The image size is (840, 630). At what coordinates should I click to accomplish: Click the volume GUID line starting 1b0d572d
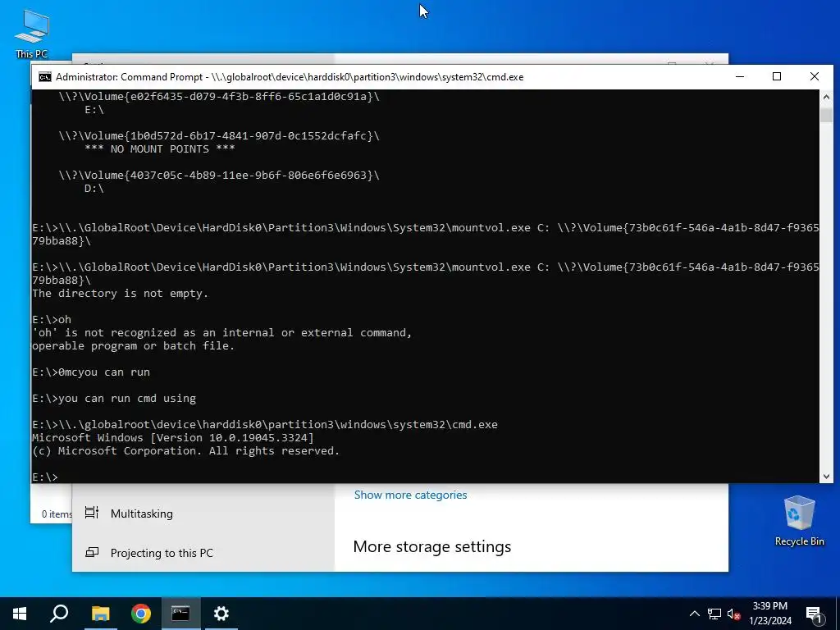219,136
